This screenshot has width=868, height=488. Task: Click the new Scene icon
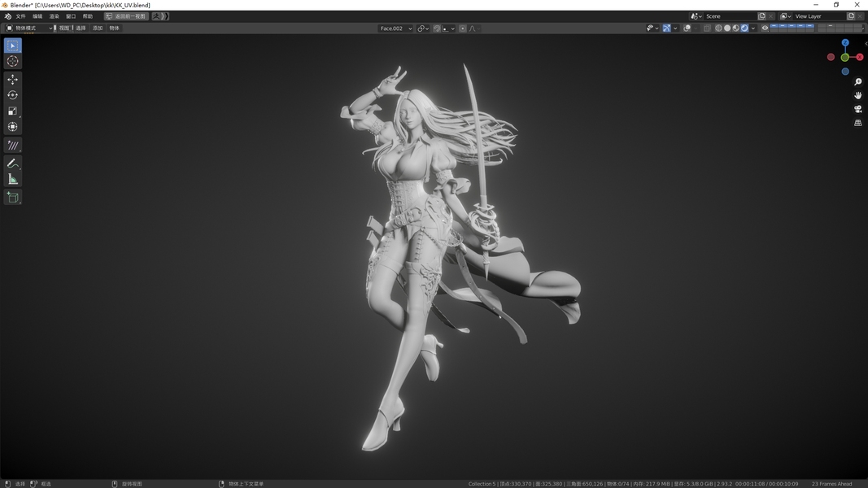pyautogui.click(x=761, y=16)
